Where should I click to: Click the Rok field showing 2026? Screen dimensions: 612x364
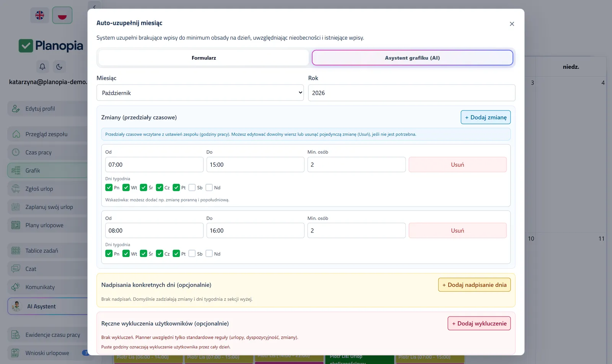[412, 93]
